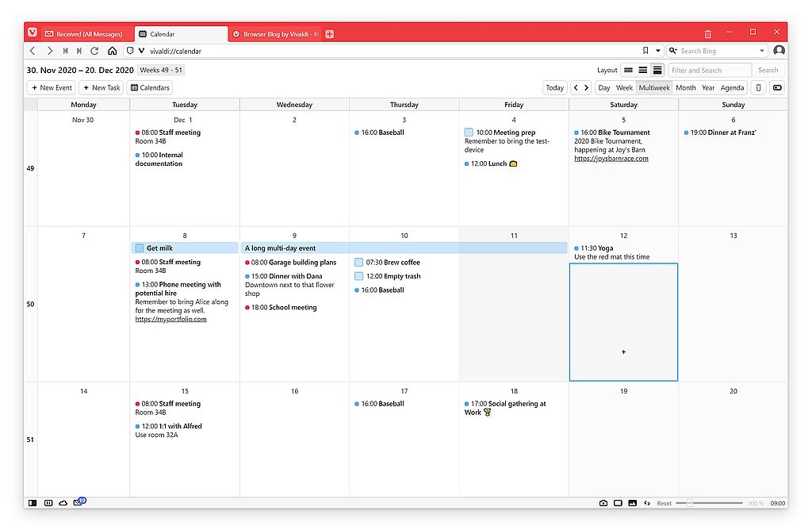This screenshot has height=530, width=812.
Task: Toggle images icon in status bar
Action: pyautogui.click(x=632, y=503)
